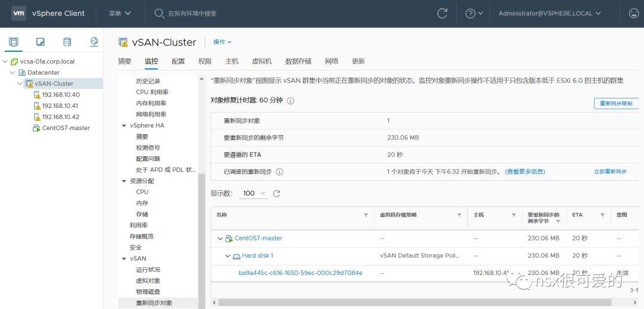644x309 pixels.
Task: Collapse the vSphere HA section
Action: [x=124, y=126]
